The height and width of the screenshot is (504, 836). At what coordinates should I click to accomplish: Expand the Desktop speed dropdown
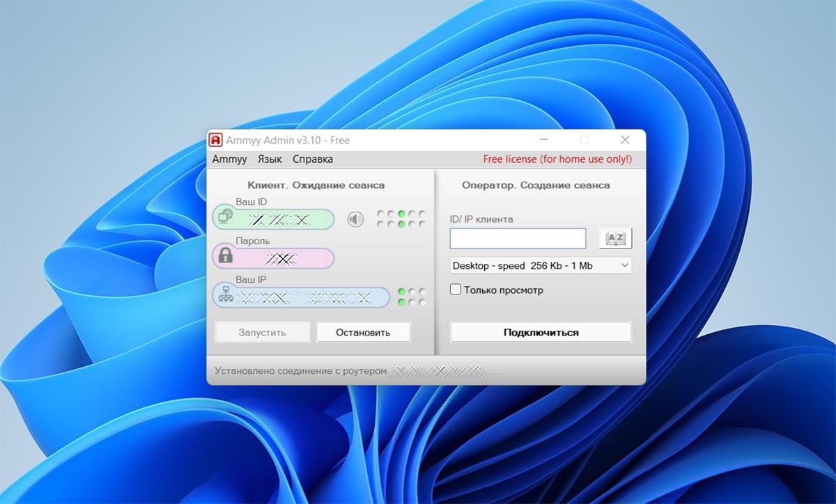[540, 265]
